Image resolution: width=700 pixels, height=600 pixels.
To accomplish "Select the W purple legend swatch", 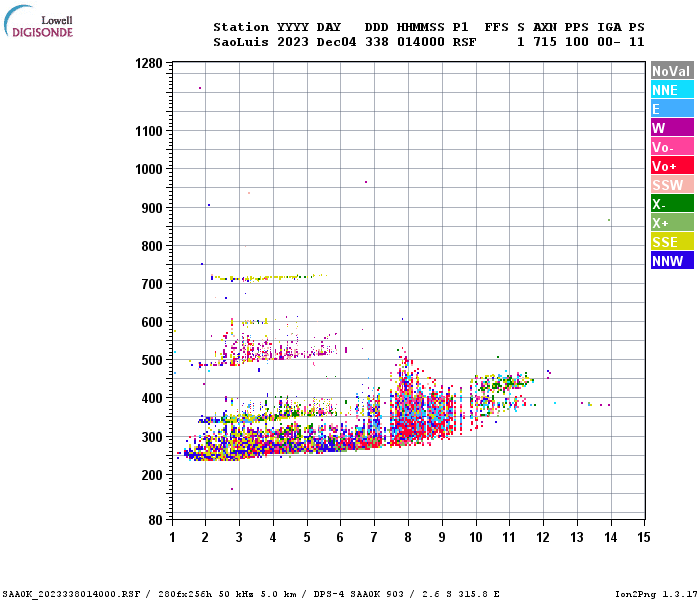I will tap(672, 128).
